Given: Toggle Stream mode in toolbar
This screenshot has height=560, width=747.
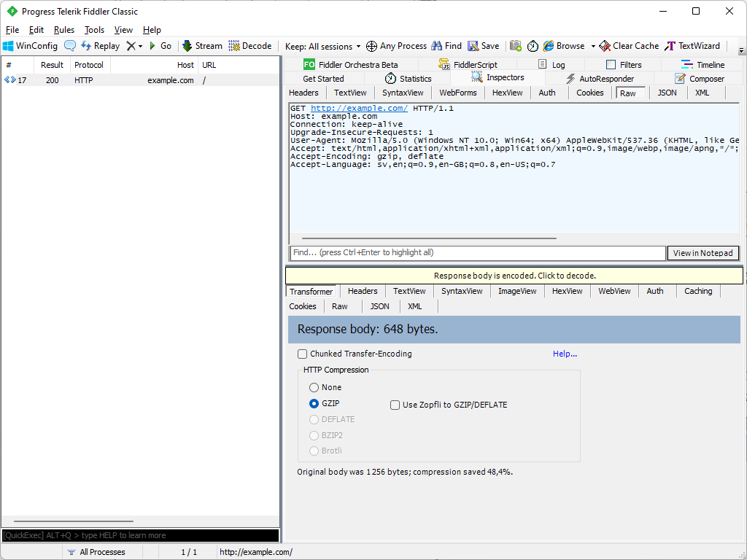Looking at the screenshot, I should click(201, 46).
